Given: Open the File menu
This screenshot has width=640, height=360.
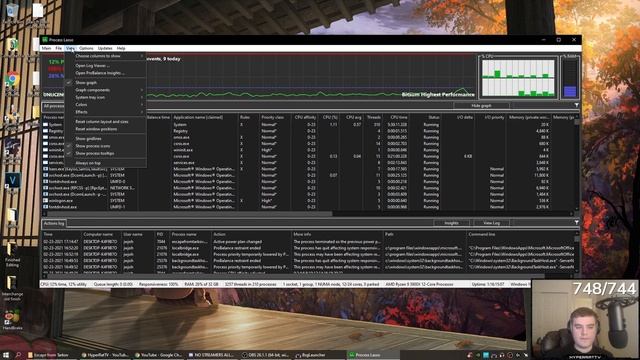Looking at the screenshot, I should point(59,48).
